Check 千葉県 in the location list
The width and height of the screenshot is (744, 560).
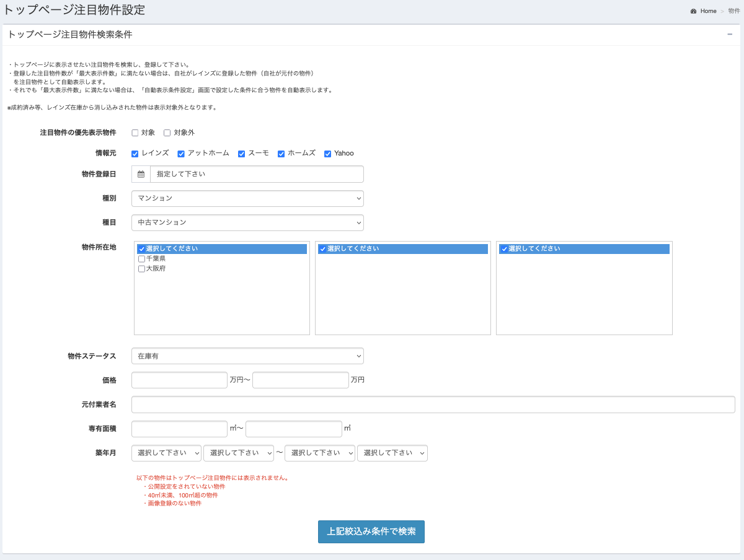pyautogui.click(x=141, y=259)
